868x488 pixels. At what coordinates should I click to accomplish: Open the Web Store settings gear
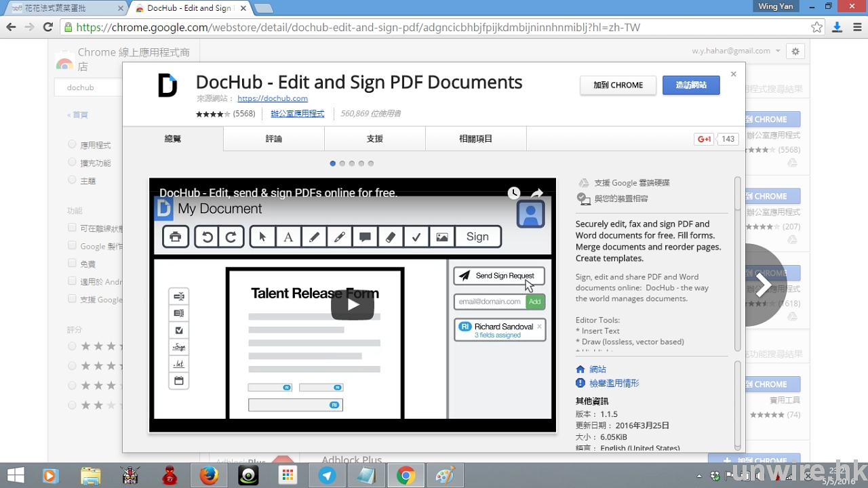795,51
